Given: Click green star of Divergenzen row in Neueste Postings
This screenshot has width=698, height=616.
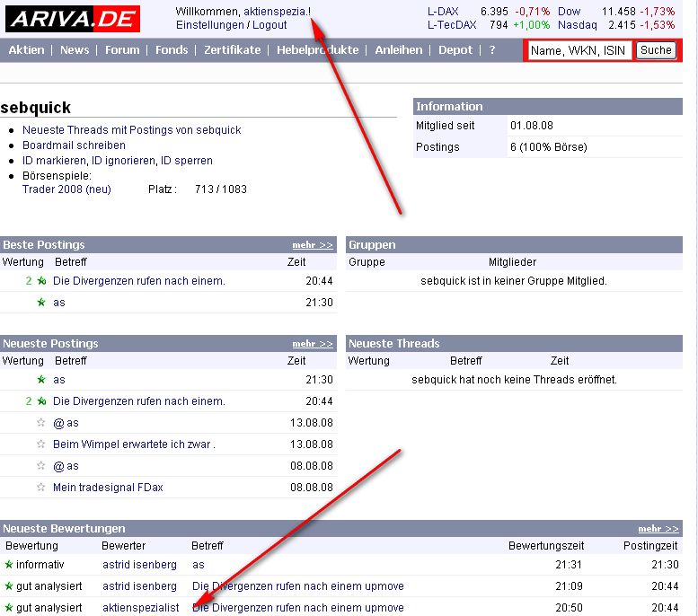Looking at the screenshot, I should 41,401.
